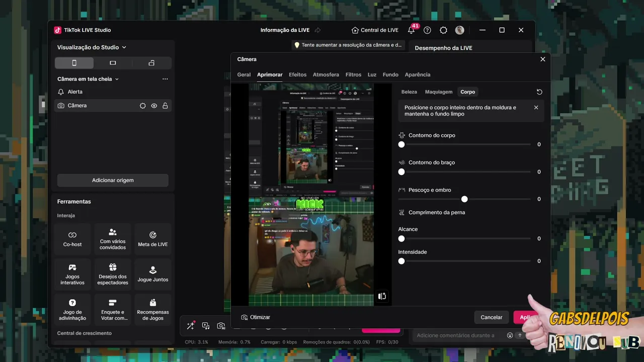Select the dual-screen layout icon
This screenshot has width=644, height=362.
(151, 63)
